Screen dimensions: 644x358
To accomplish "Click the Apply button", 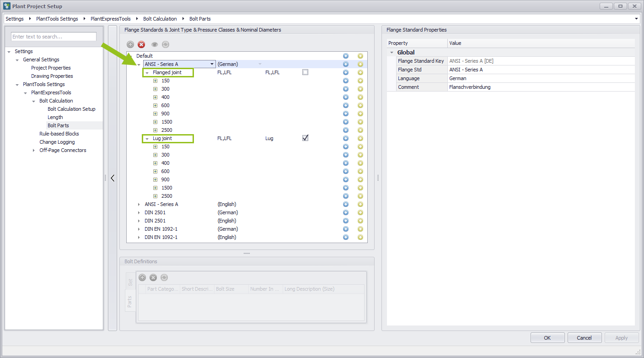I will [x=622, y=338].
